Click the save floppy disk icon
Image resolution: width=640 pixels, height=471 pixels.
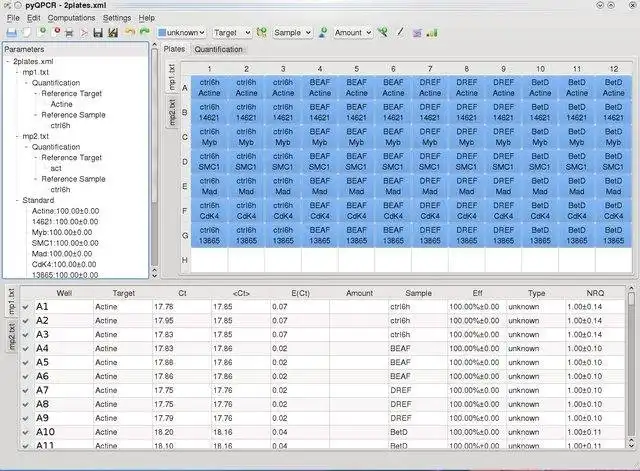point(98,33)
